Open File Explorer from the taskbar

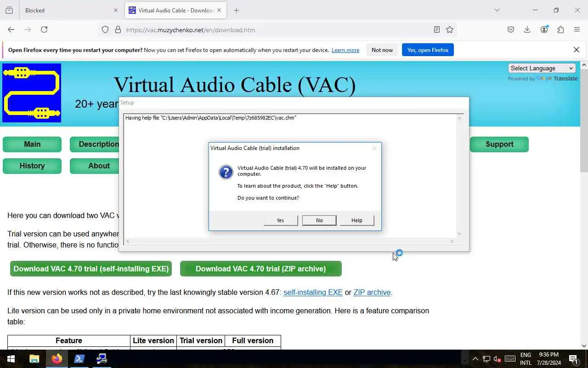point(34,359)
